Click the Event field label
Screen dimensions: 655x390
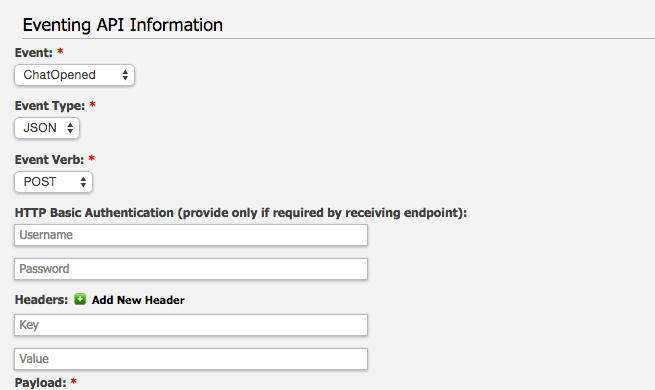coord(34,53)
